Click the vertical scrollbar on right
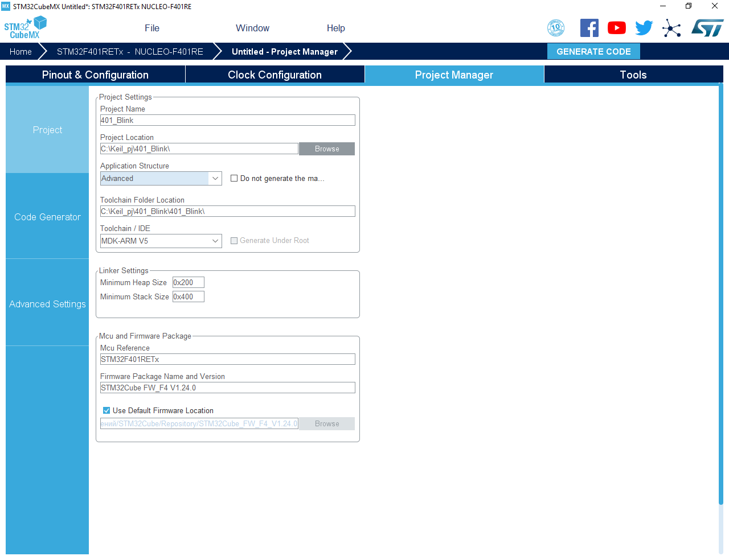 pos(721,294)
